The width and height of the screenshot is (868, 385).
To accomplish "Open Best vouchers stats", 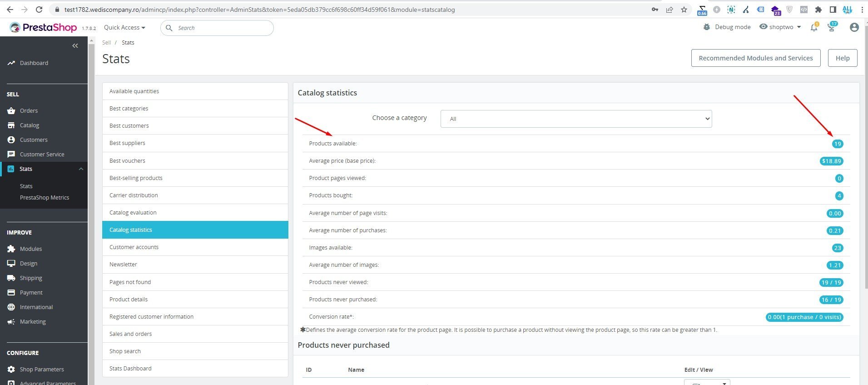I will [195, 161].
